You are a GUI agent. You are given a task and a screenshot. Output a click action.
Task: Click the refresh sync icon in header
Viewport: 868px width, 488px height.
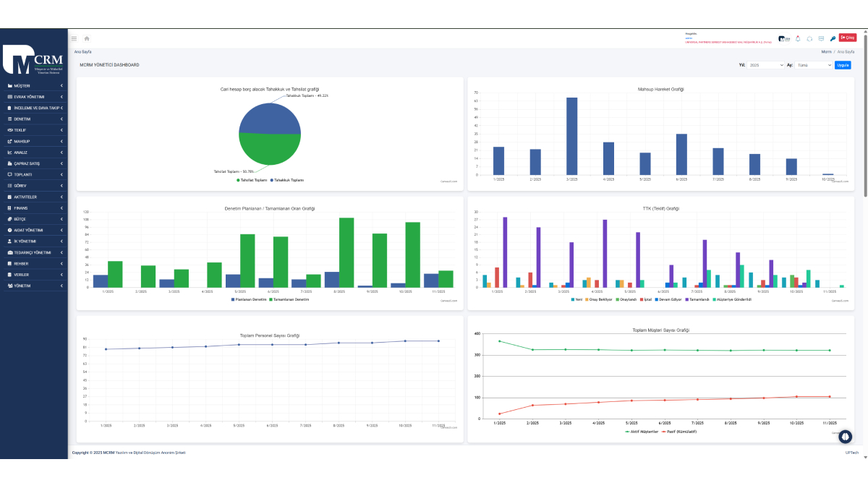point(809,38)
